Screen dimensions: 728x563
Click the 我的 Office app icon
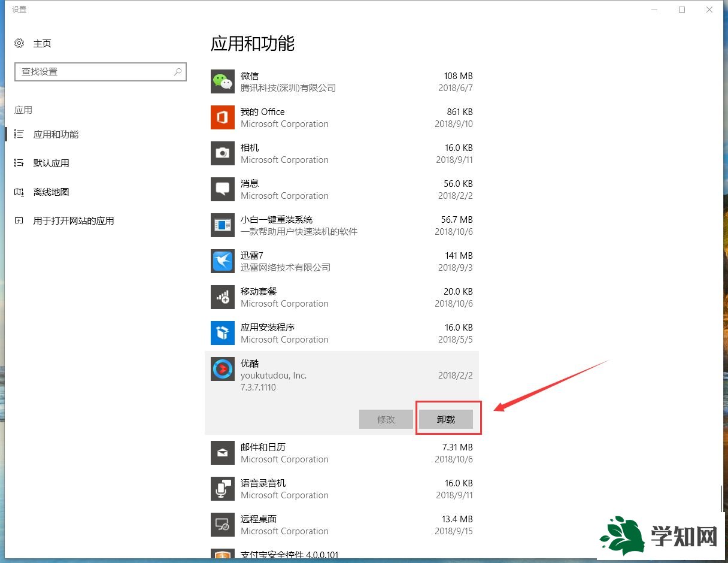pos(222,117)
